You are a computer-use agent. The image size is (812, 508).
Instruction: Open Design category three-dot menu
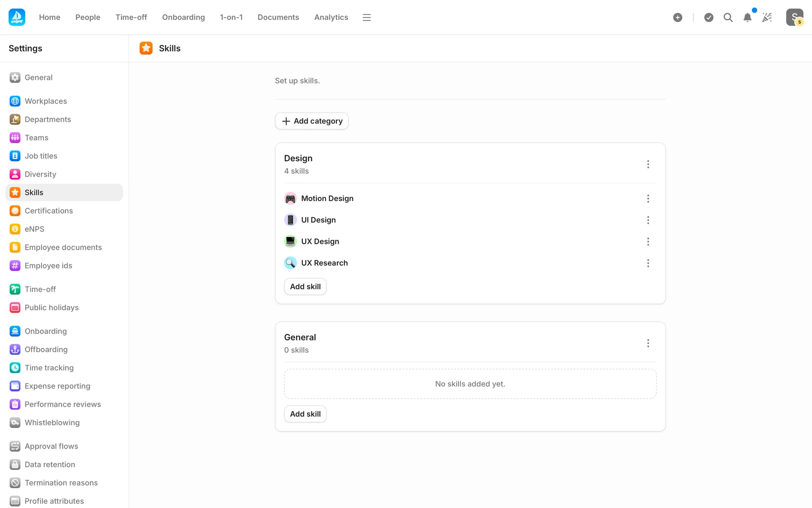click(648, 164)
